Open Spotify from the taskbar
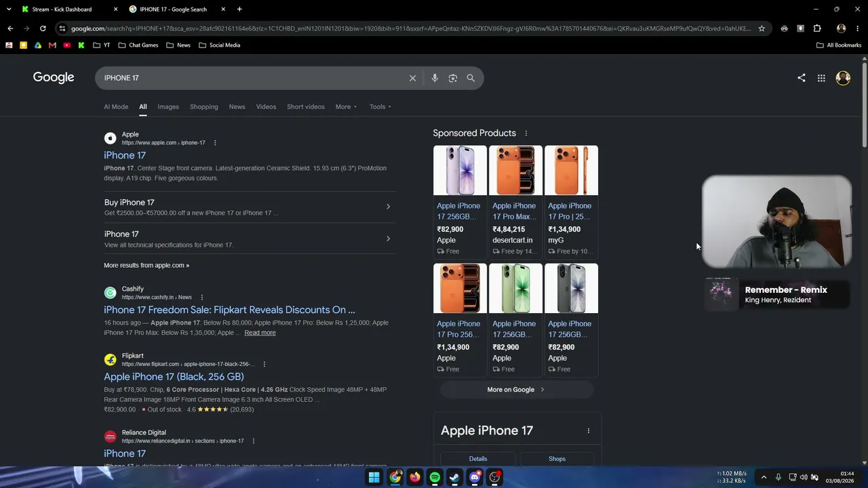 435,477
